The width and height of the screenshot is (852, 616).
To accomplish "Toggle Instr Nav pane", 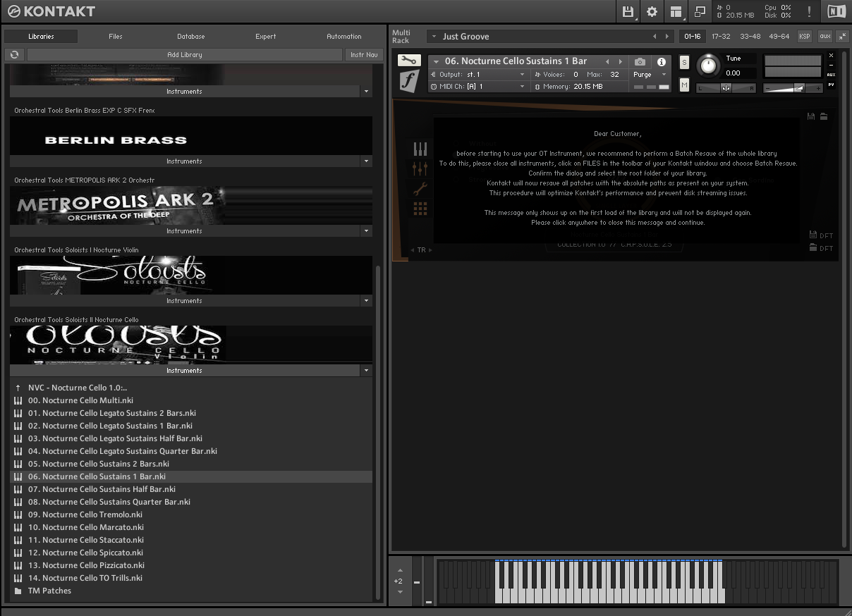I will (x=364, y=54).
